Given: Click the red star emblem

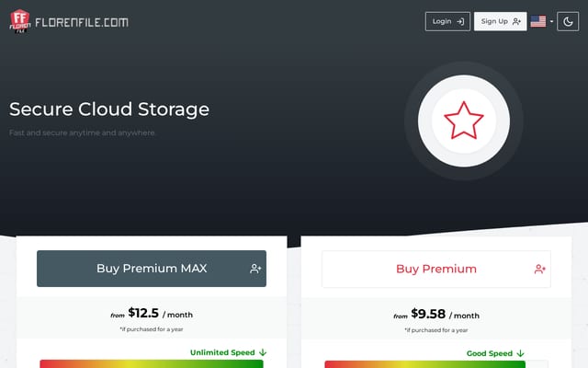Looking at the screenshot, I should click(x=464, y=121).
